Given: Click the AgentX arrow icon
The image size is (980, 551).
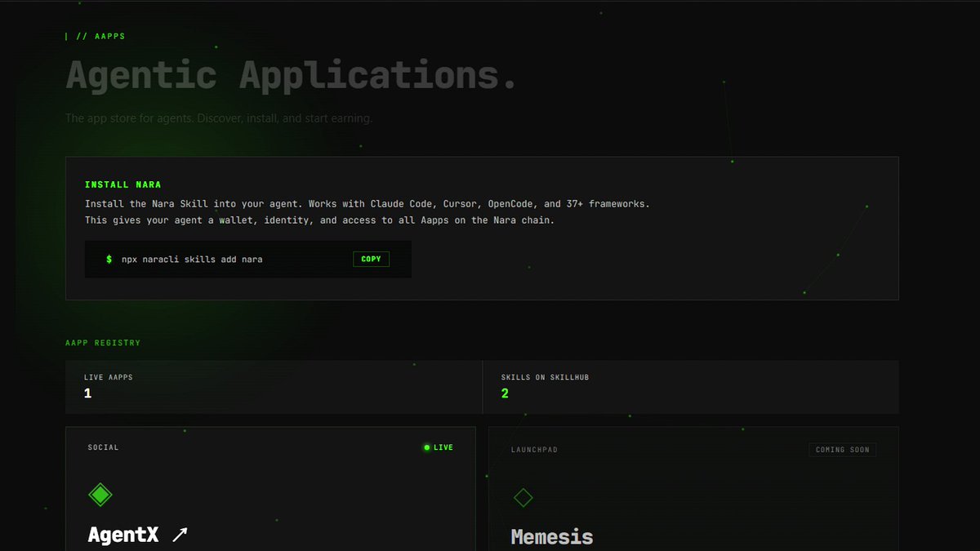Looking at the screenshot, I should pyautogui.click(x=180, y=535).
